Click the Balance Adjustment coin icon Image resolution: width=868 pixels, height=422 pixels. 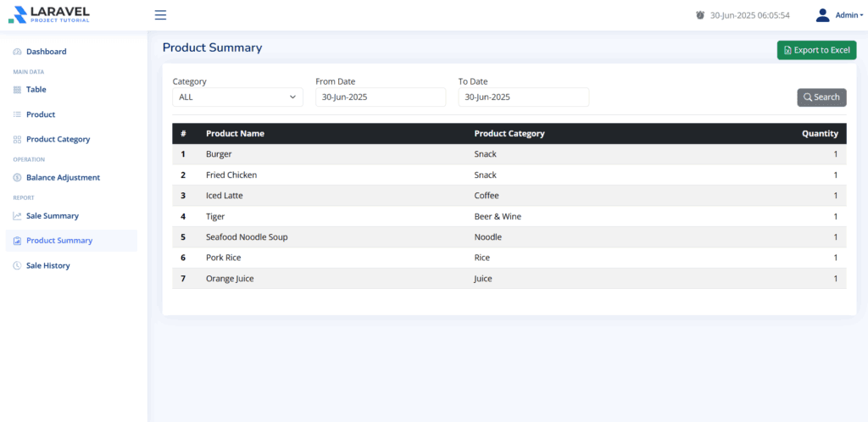[x=17, y=178]
